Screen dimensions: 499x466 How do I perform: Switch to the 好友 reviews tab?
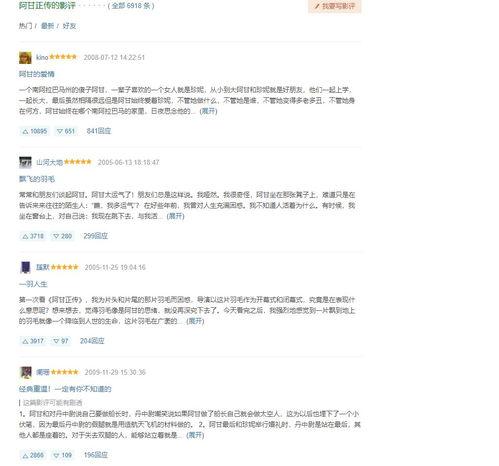[69, 26]
